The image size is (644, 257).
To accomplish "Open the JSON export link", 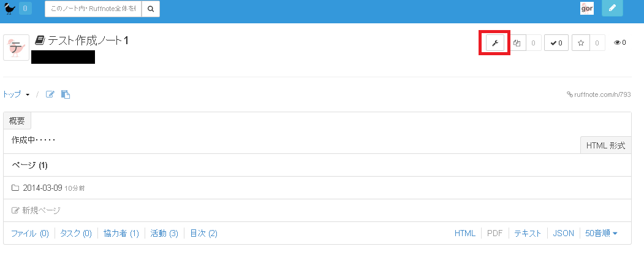I will coord(563,233).
